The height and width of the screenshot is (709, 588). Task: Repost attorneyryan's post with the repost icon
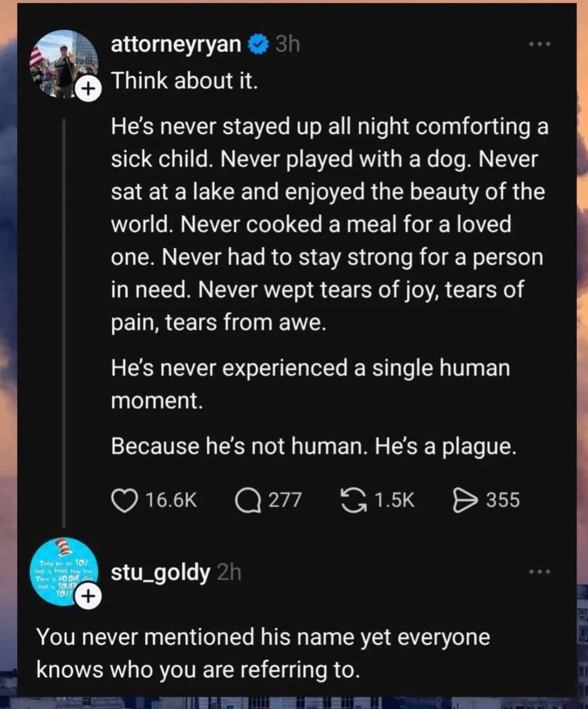tap(353, 500)
